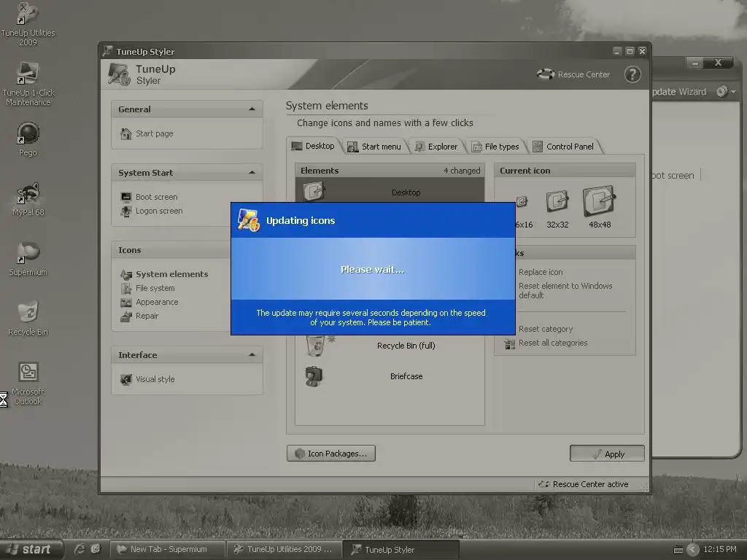The height and width of the screenshot is (560, 747).
Task: Open Boot screen settings
Action: point(149,197)
